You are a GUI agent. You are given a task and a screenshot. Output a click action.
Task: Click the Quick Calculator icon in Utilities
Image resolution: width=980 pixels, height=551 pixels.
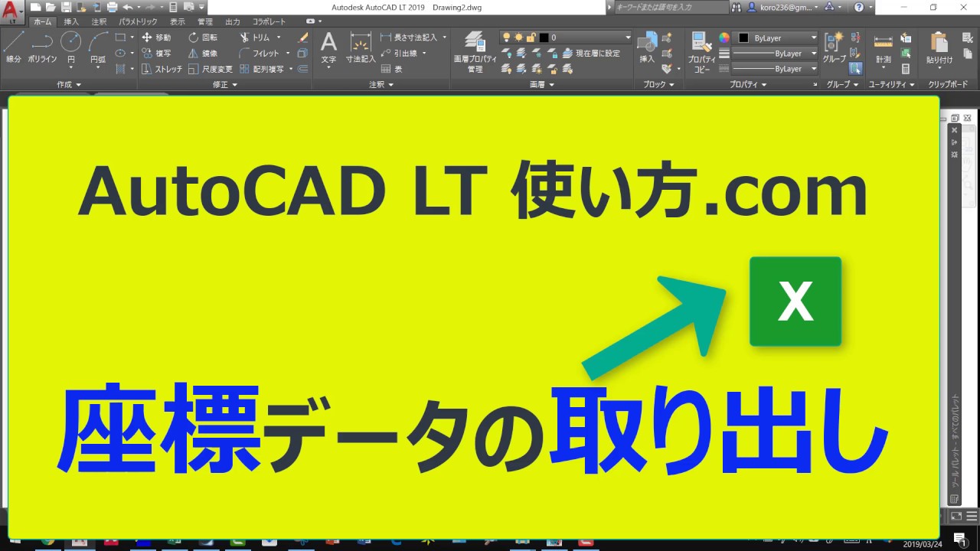(906, 69)
